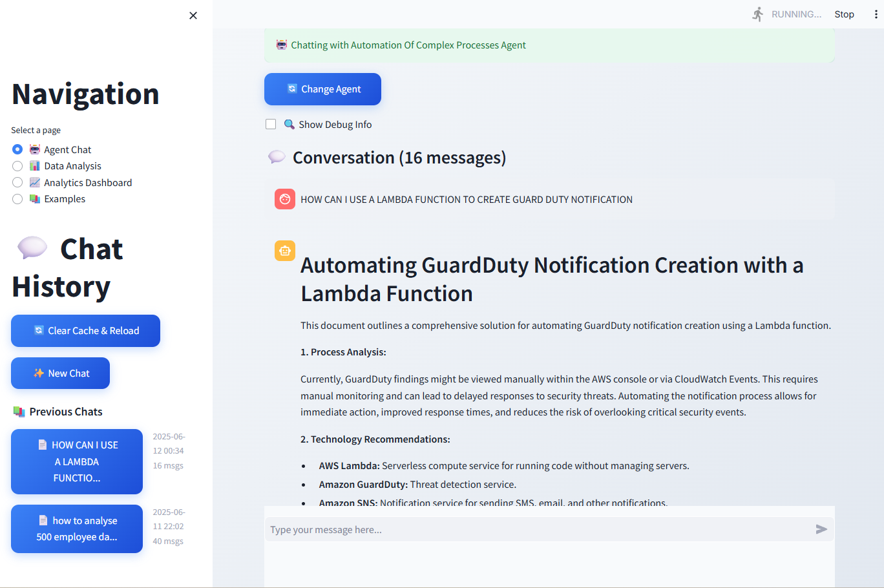Screen dimensions: 884x588
Task: Click the '1. Process Analysis:' subheading
Action: click(343, 352)
